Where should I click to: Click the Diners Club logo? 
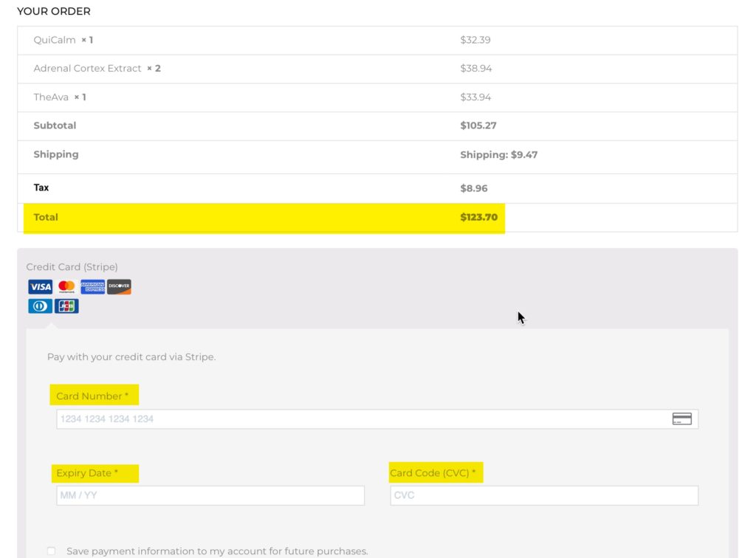(x=40, y=306)
